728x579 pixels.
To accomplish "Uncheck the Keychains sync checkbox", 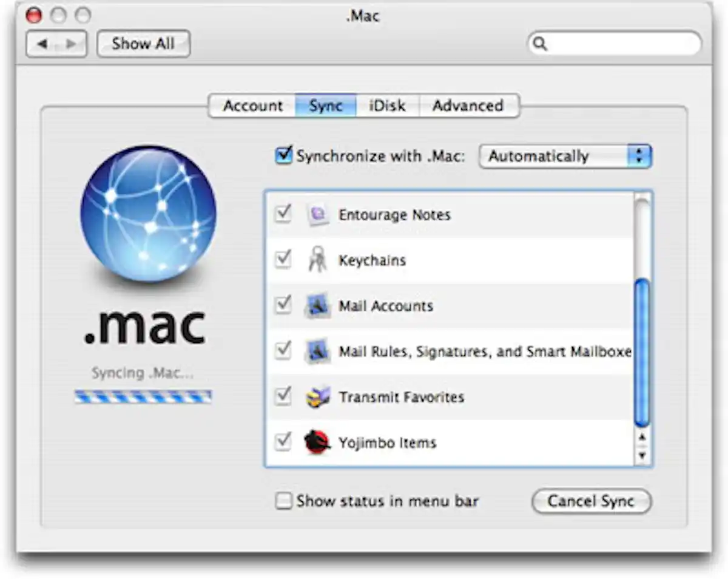I will click(x=282, y=259).
